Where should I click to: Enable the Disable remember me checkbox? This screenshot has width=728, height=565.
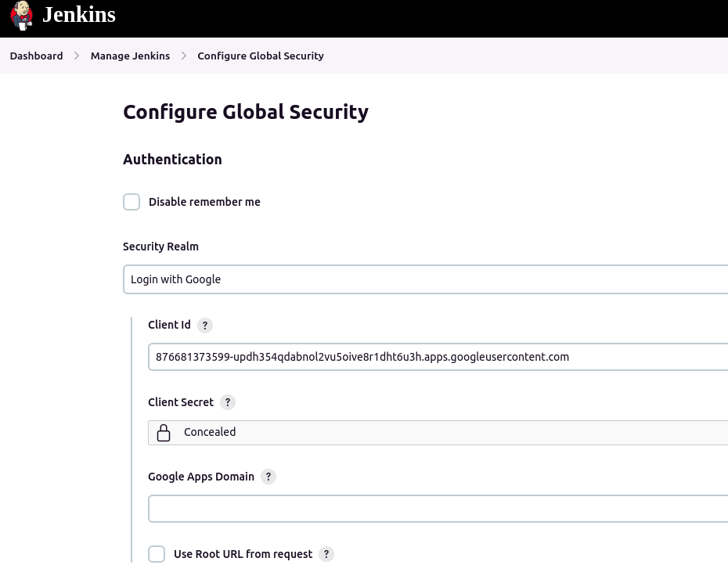[132, 202]
